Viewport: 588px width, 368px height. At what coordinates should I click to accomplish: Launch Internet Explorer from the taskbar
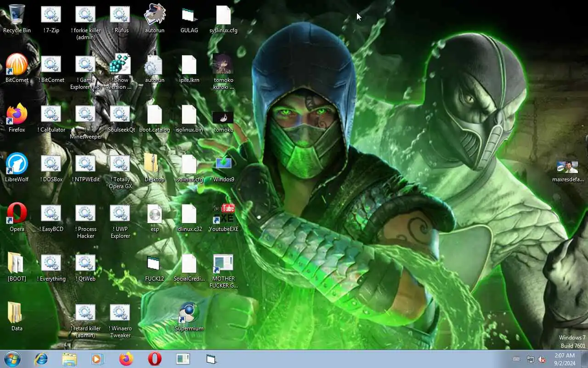pos(41,359)
